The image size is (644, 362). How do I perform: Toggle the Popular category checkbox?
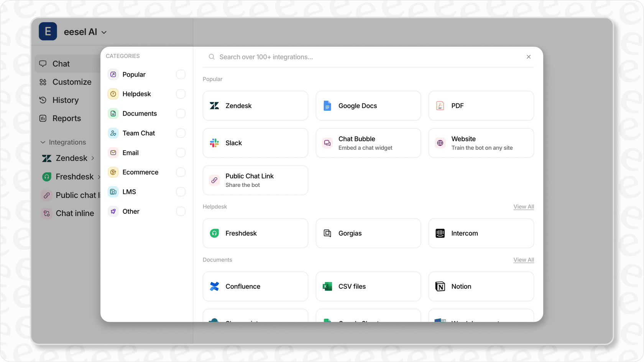[x=181, y=74]
